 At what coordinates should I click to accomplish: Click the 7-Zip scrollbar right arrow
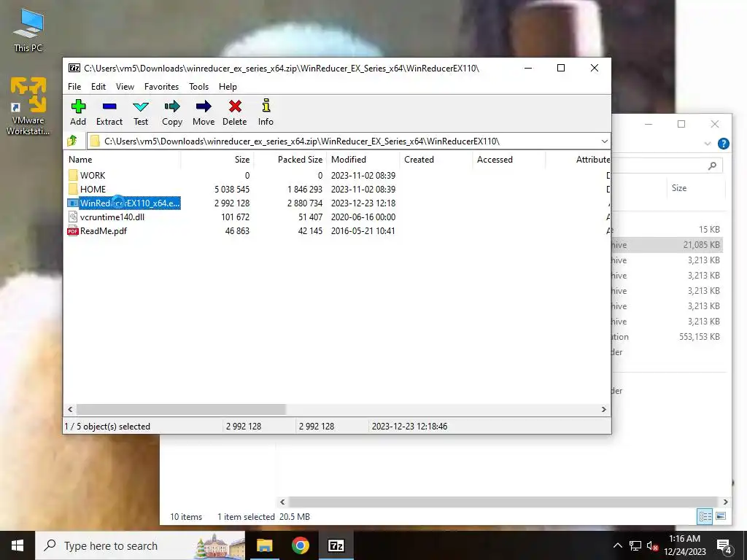(x=603, y=409)
